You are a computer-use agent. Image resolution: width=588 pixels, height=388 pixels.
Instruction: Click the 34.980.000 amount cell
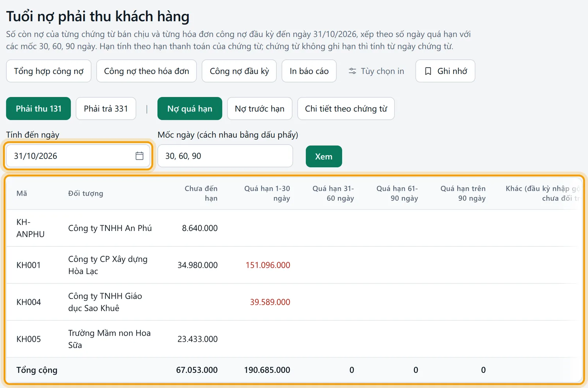(198, 265)
